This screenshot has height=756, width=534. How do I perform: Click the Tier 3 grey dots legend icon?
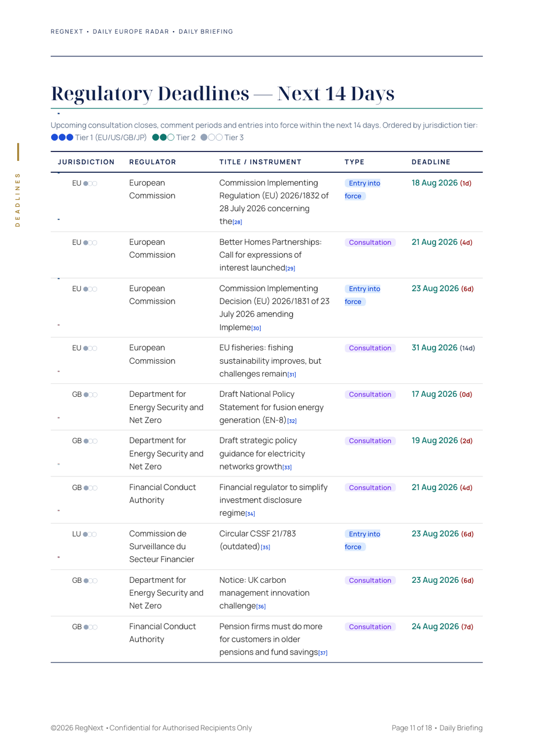click(x=212, y=138)
